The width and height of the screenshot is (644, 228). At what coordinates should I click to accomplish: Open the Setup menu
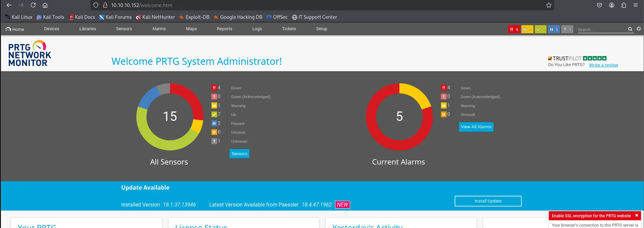pos(322,29)
